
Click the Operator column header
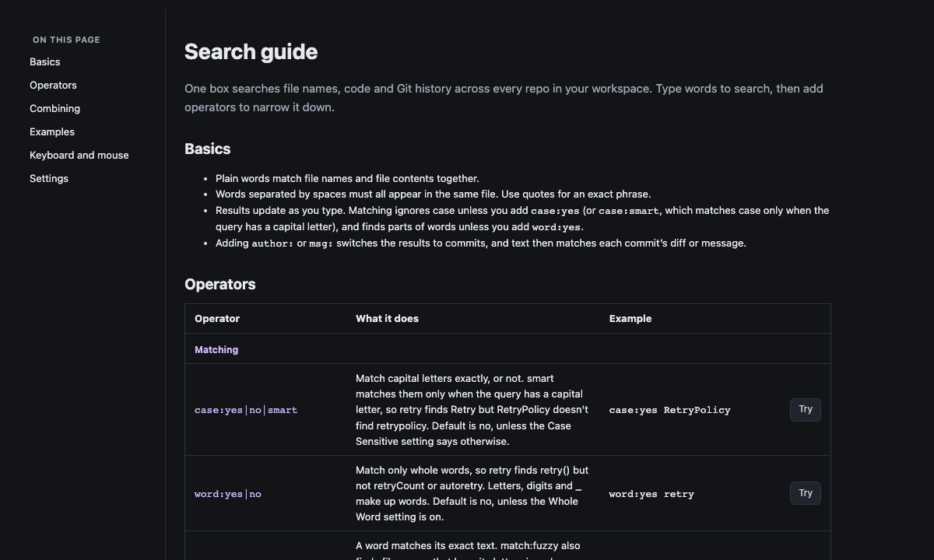(x=217, y=318)
